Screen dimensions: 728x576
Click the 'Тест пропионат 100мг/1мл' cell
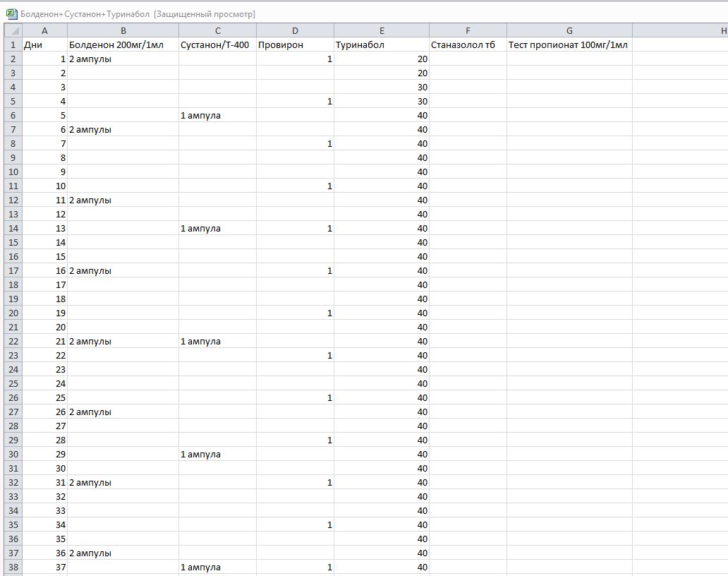(x=569, y=44)
